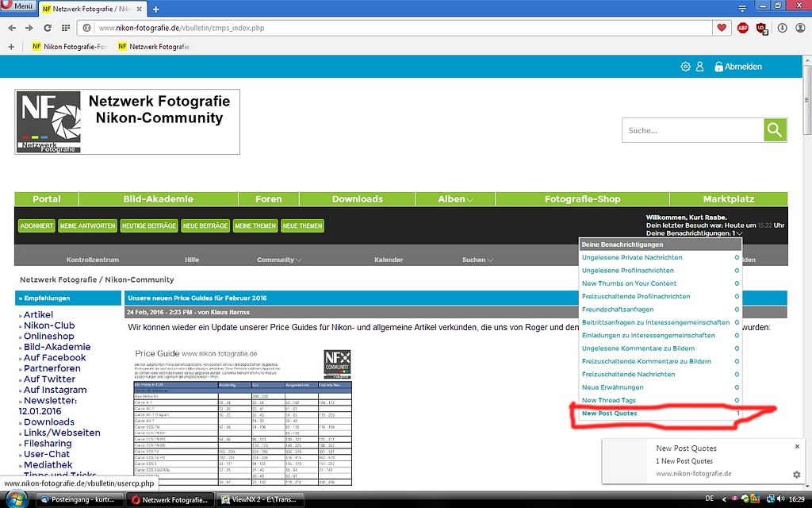
Task: Open the Nikon-Club sidebar link
Action: pyautogui.click(x=49, y=325)
